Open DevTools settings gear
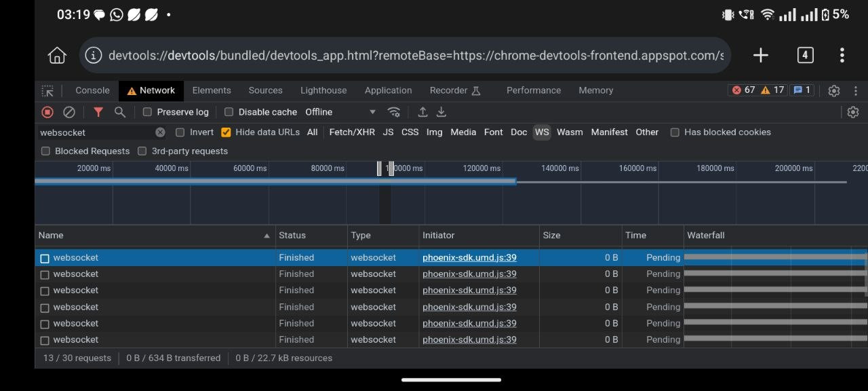This screenshot has height=391, width=868. pyautogui.click(x=834, y=90)
